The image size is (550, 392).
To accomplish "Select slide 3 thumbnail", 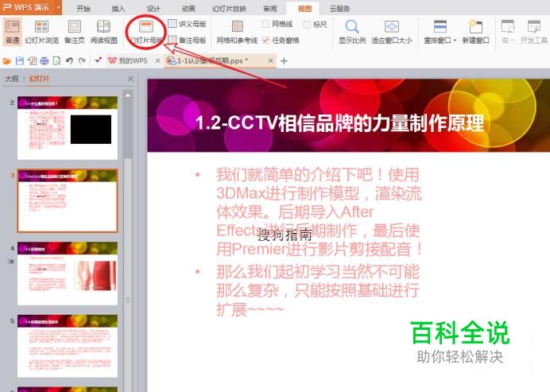I will [68, 200].
